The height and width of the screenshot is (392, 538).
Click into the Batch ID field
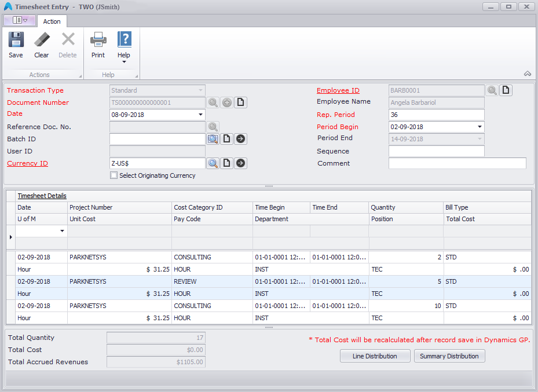coord(158,139)
